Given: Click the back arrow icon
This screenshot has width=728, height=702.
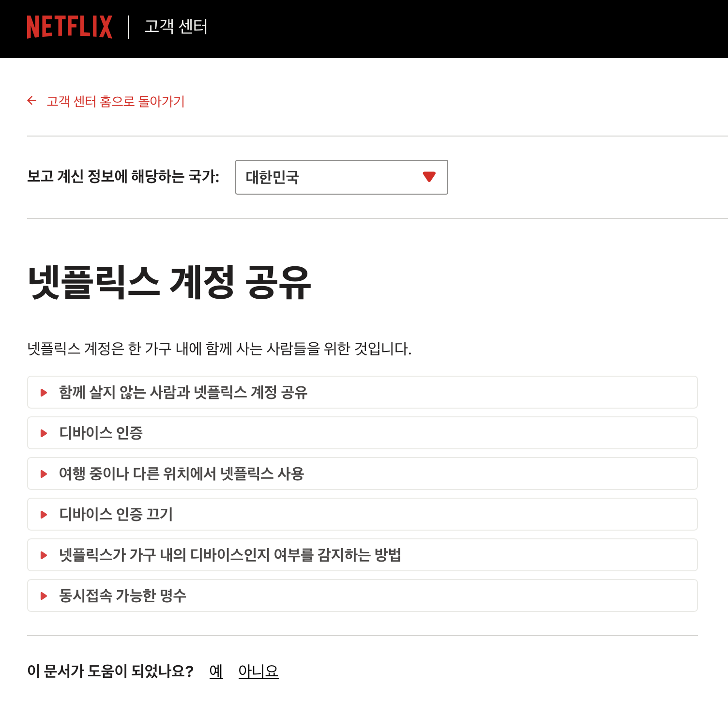Looking at the screenshot, I should pos(32,101).
